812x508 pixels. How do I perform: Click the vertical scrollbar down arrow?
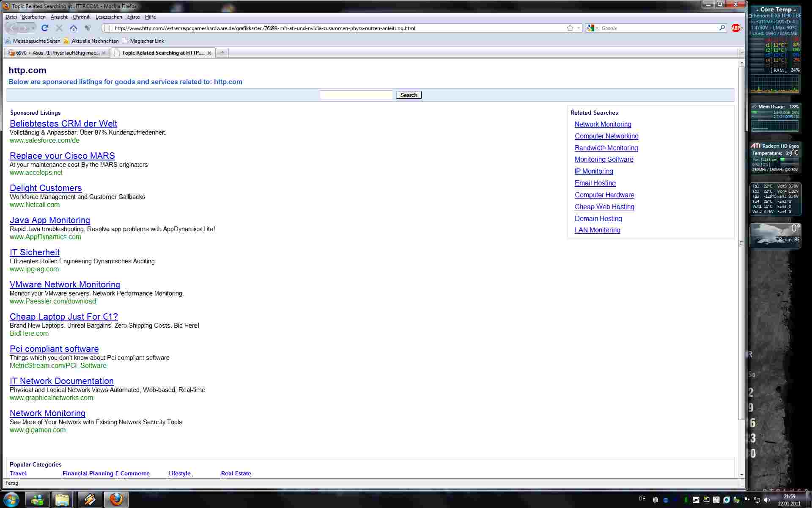(x=741, y=475)
